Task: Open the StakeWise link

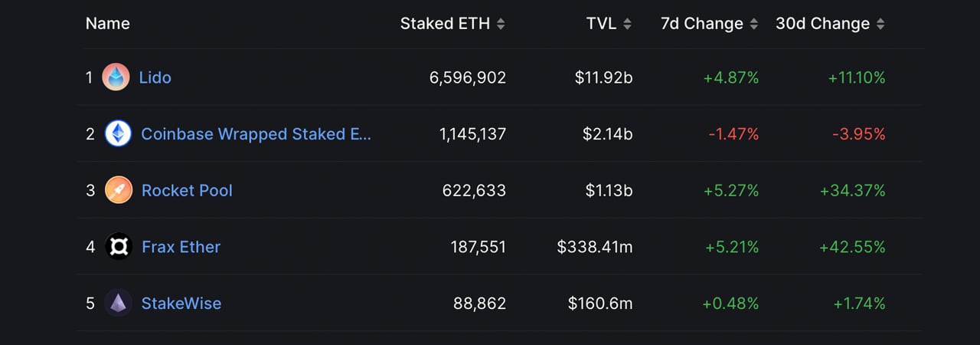Action: (x=181, y=304)
